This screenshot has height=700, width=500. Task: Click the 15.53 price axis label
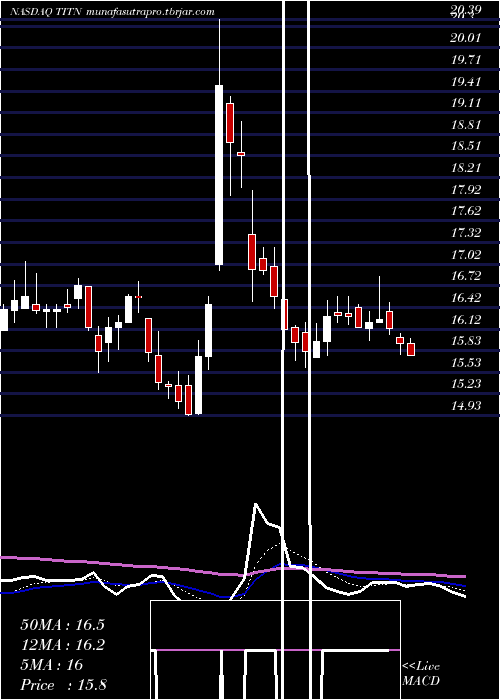pyautogui.click(x=466, y=362)
